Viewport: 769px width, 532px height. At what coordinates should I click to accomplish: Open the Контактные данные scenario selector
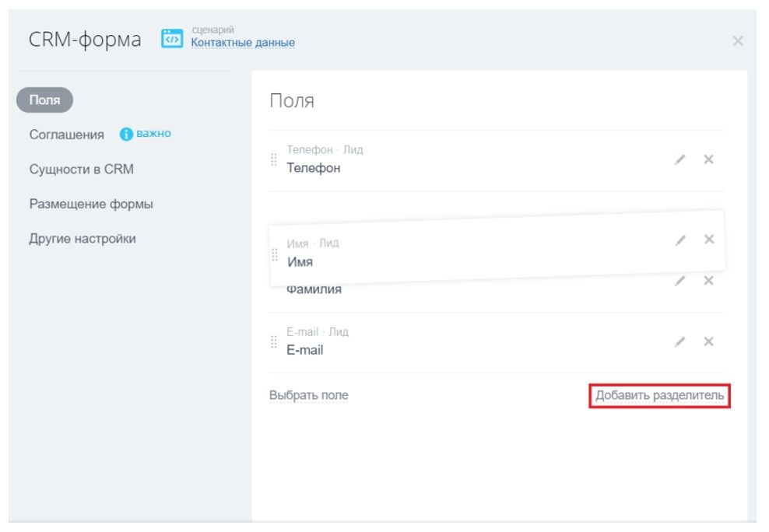pos(243,43)
